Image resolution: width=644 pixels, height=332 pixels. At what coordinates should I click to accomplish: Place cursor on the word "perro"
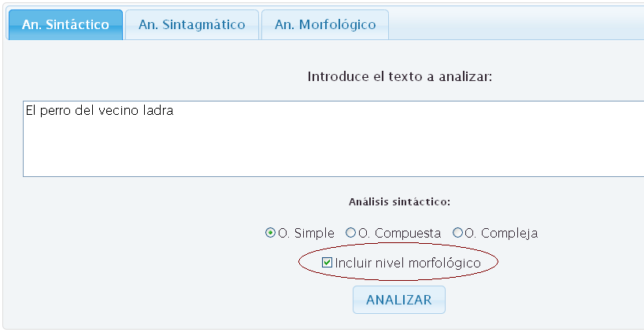tap(57, 111)
